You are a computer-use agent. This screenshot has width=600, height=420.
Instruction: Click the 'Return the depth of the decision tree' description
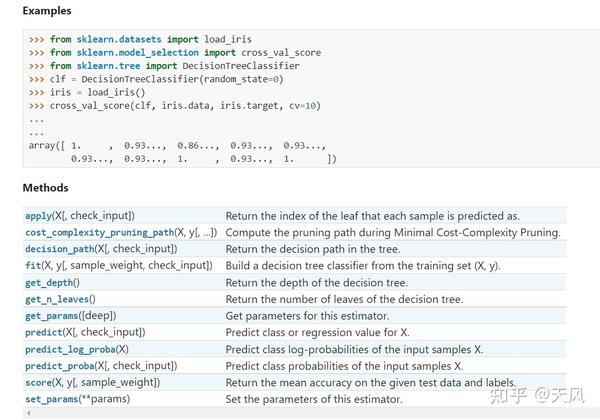(316, 282)
